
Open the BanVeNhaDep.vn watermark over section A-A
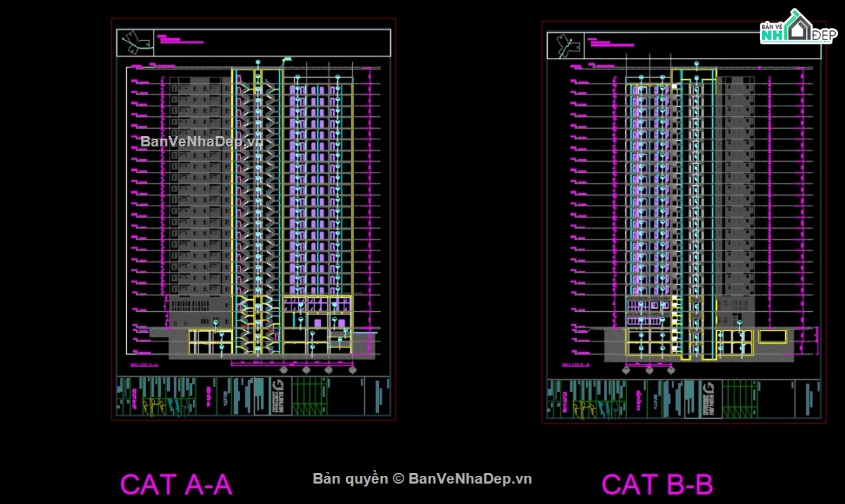[x=201, y=141]
